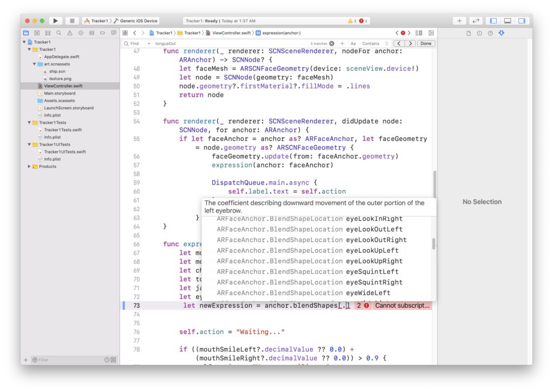Viewport: 553px width, 392px height.
Task: Click the Done button in find bar
Action: [426, 43]
